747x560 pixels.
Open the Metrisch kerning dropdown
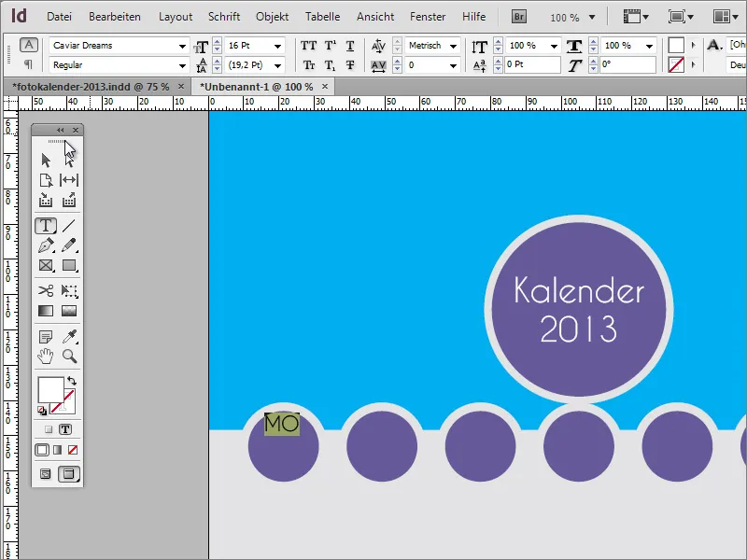coord(453,46)
